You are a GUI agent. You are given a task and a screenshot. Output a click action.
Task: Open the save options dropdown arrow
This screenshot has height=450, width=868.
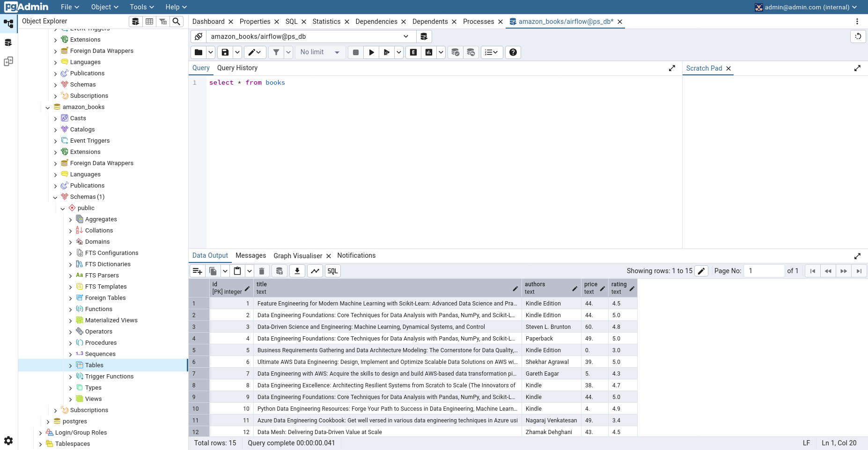click(237, 52)
